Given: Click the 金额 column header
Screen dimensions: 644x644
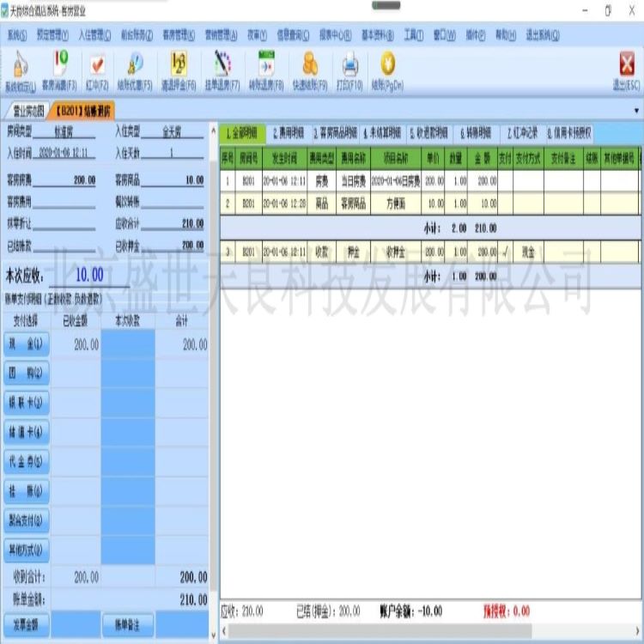Looking at the screenshot, I should [x=483, y=159].
